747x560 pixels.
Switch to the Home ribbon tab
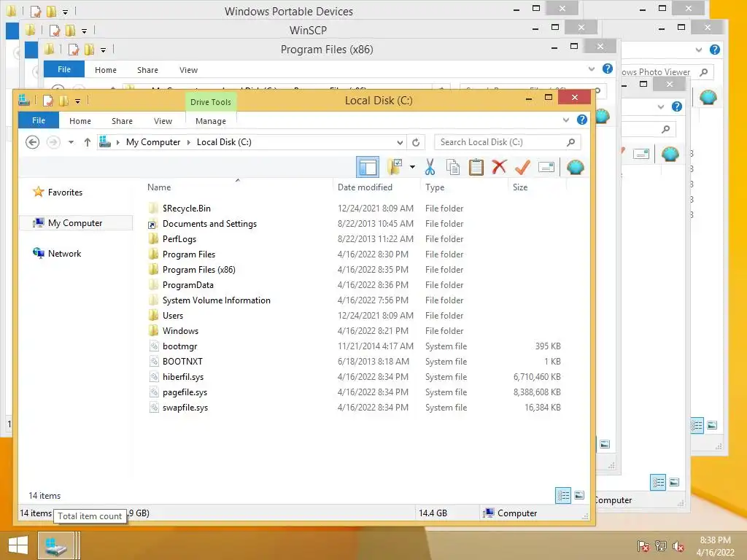pyautogui.click(x=80, y=121)
